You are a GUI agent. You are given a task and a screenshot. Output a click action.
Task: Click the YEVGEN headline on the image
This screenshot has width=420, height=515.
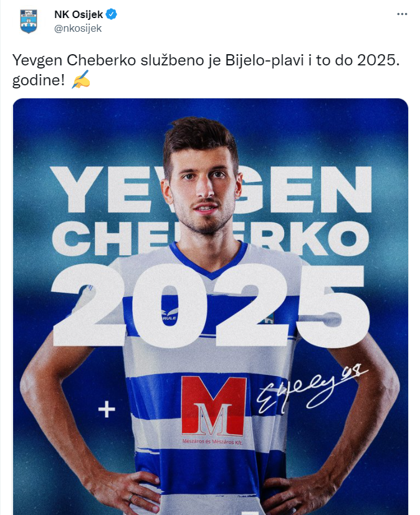pos(211,189)
